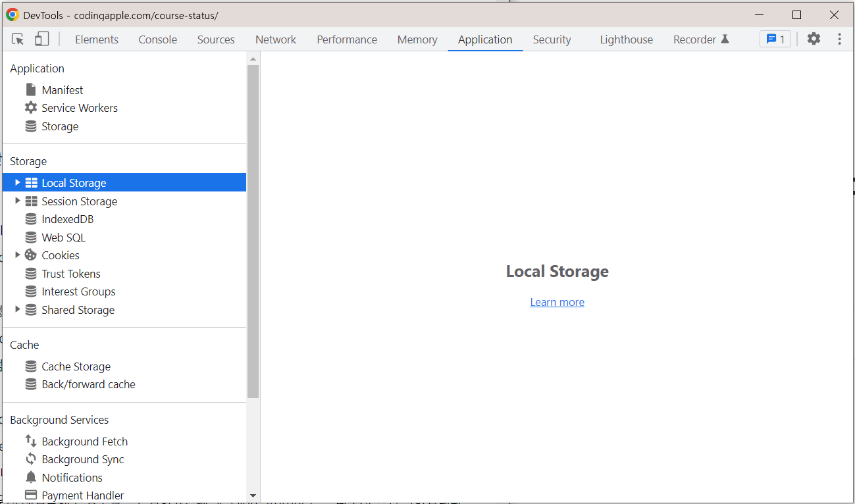855x504 pixels.
Task: Open the customize DevTools three-dot menu
Action: tap(839, 39)
